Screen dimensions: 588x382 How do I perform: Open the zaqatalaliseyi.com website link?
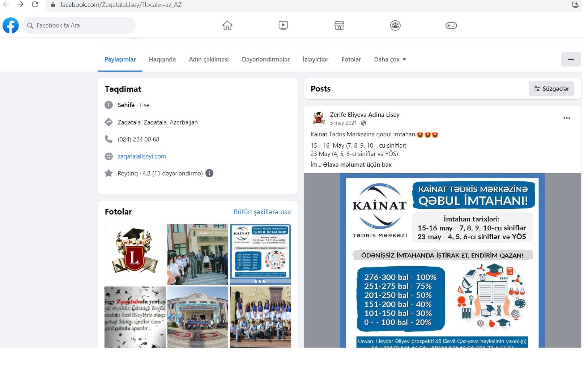click(141, 156)
